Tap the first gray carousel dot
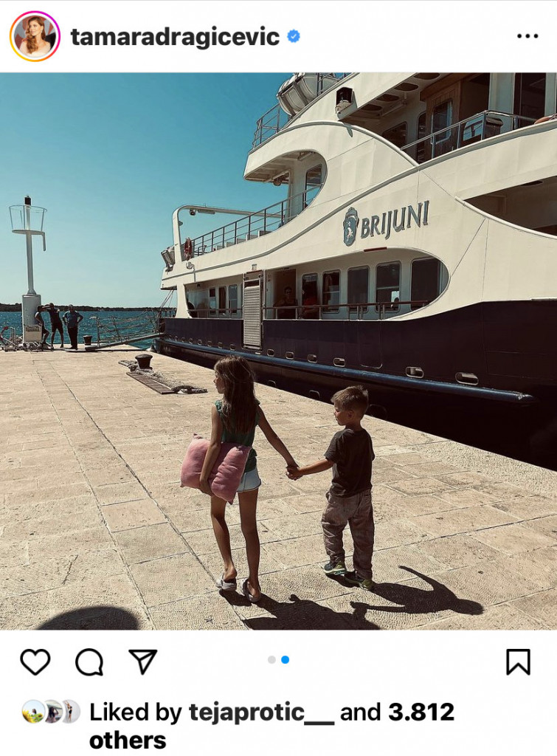Image resolution: width=557 pixels, height=756 pixels. coord(271,659)
